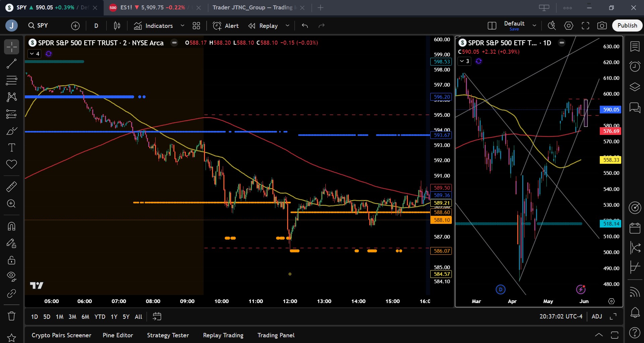Open the candlestick chart style menu
This screenshot has width=644, height=343.
[x=117, y=26]
